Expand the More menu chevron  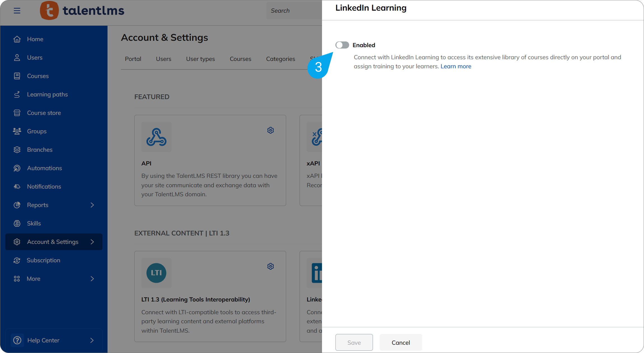coord(92,279)
